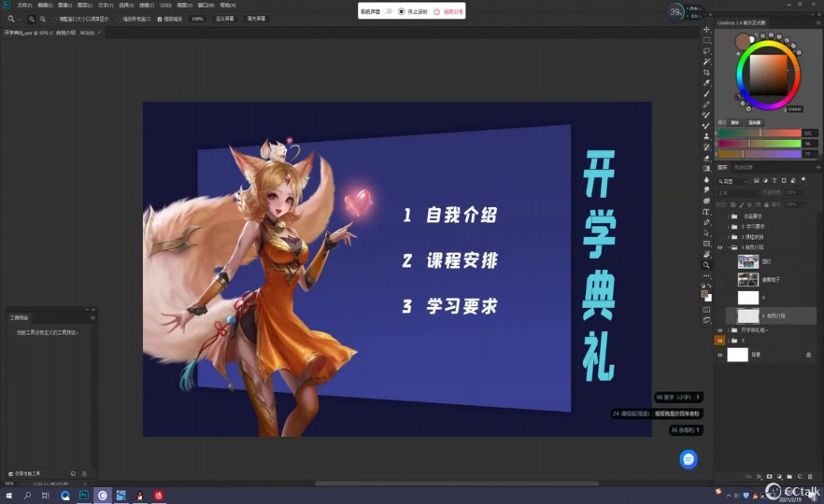Open the 文字 menu

pyautogui.click(x=106, y=6)
